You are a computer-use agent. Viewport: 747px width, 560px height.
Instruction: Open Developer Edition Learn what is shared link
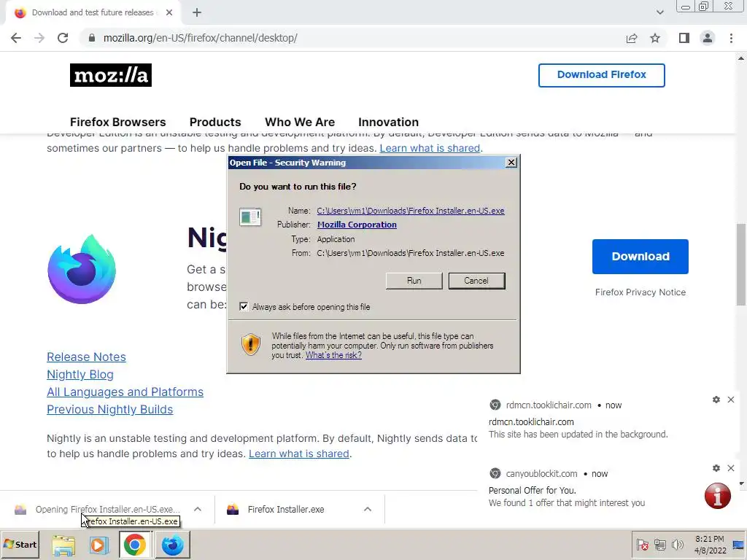tap(430, 148)
